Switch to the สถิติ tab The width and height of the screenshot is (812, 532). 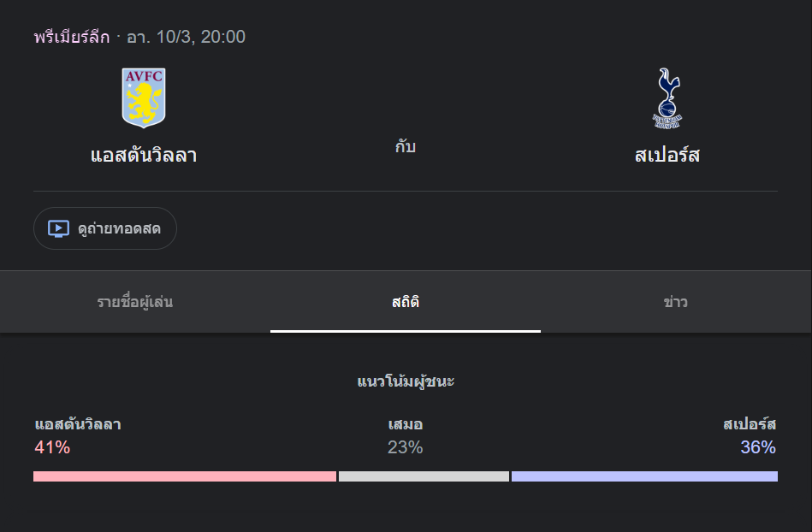[x=405, y=302]
